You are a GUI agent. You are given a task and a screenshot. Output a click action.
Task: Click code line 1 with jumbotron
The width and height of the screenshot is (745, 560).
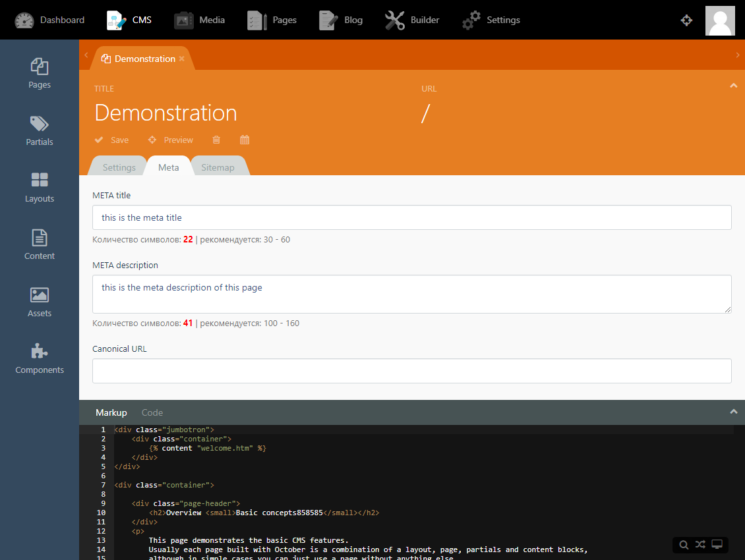pos(164,430)
